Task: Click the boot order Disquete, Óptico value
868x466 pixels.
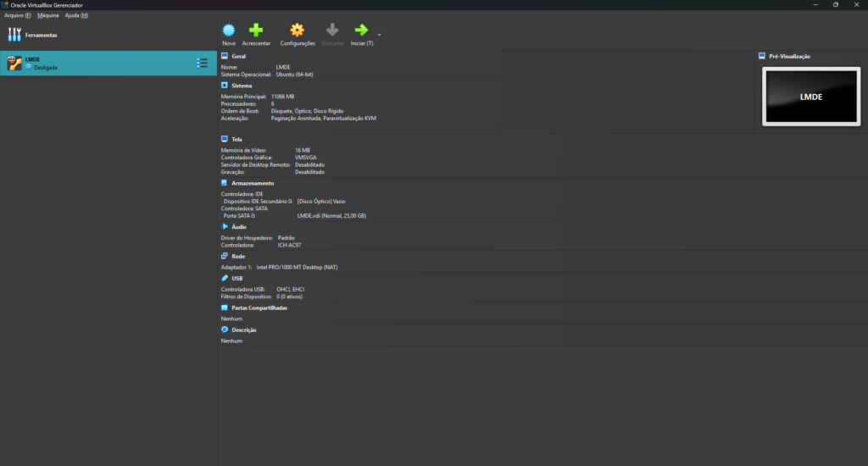Action: coord(307,111)
